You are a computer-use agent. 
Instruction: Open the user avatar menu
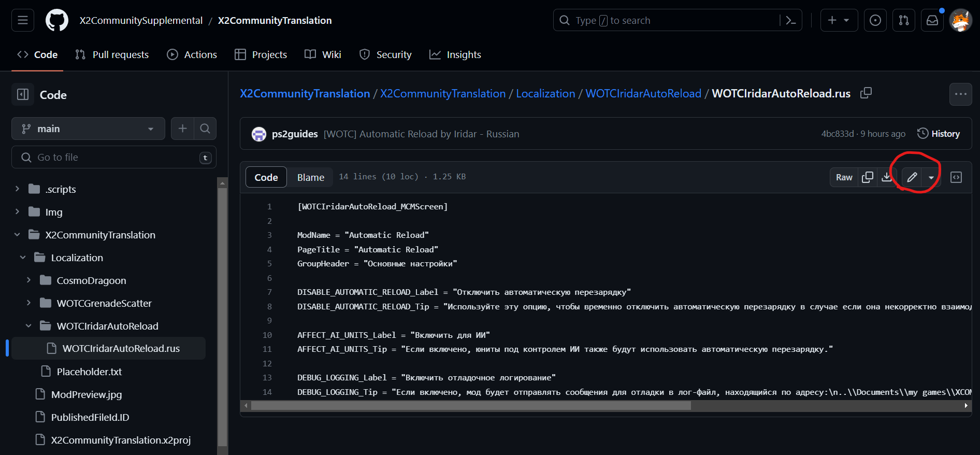pos(961,20)
